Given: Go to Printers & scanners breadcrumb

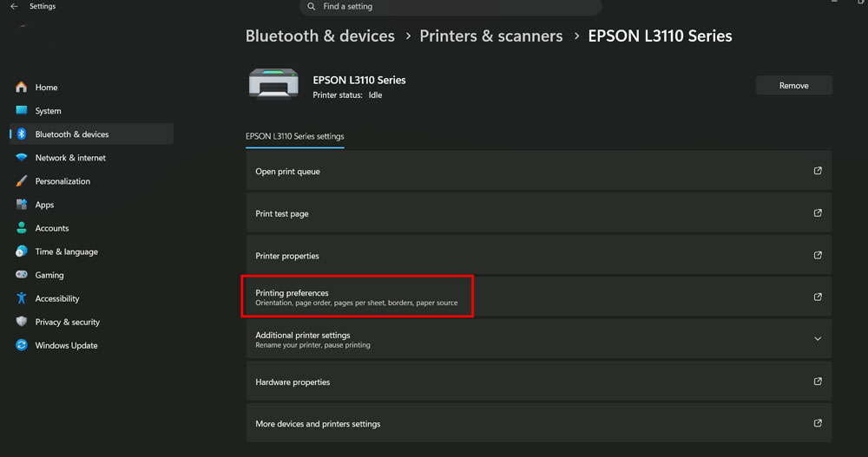Looking at the screenshot, I should [491, 36].
